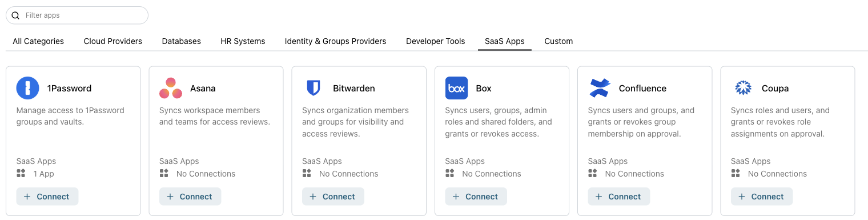Switch to the All Categories tab
868x220 pixels.
coord(38,41)
